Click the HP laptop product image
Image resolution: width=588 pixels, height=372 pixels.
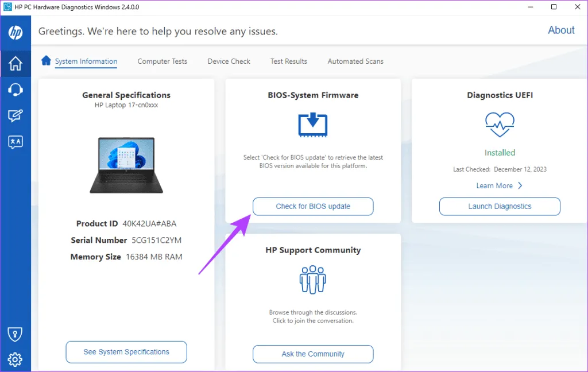(126, 164)
